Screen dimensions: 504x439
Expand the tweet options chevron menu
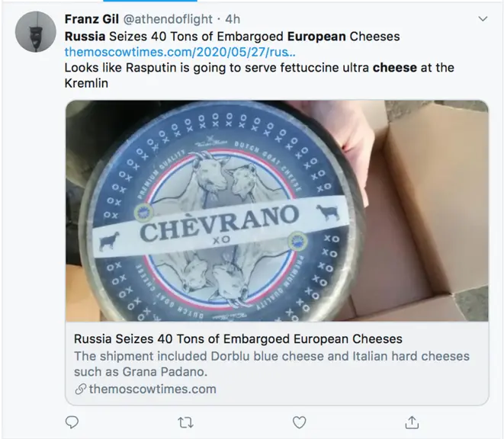click(x=483, y=19)
